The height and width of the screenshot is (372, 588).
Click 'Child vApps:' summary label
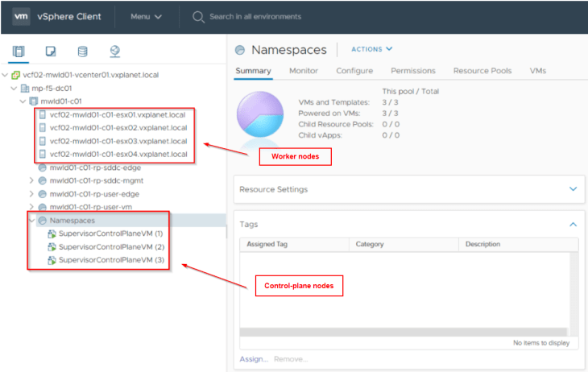(x=320, y=135)
